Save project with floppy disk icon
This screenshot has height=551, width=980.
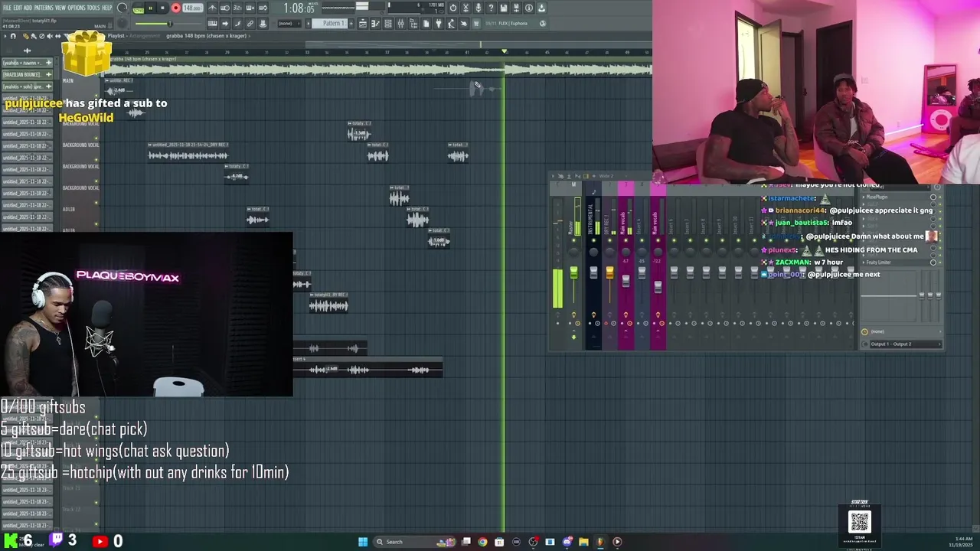(x=503, y=8)
